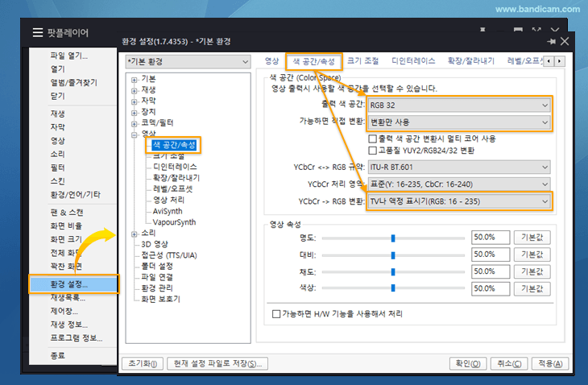
Task: Confirm with the 확인(O) button
Action: [468, 363]
